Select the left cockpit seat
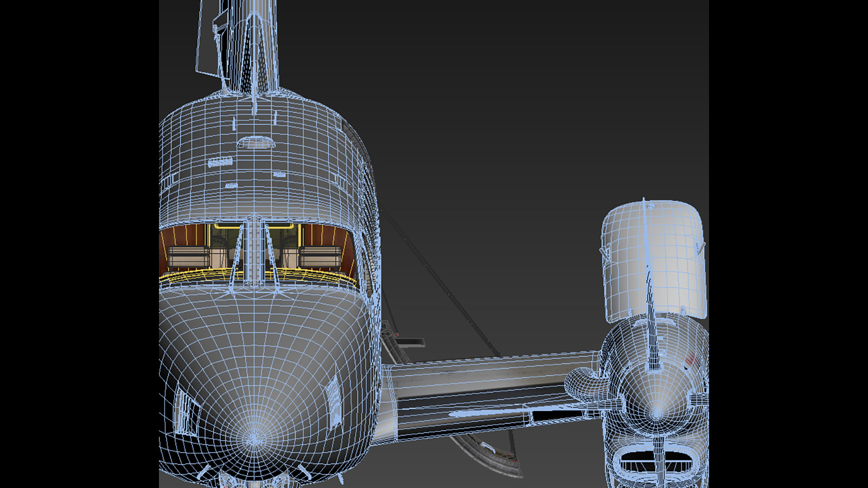The height and width of the screenshot is (488, 868). point(188,257)
